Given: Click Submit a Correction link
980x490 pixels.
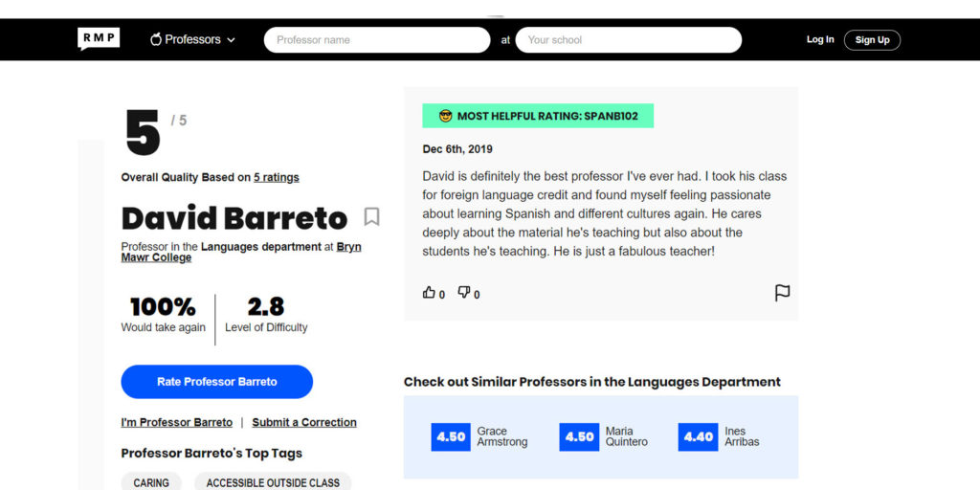Looking at the screenshot, I should tap(304, 422).
